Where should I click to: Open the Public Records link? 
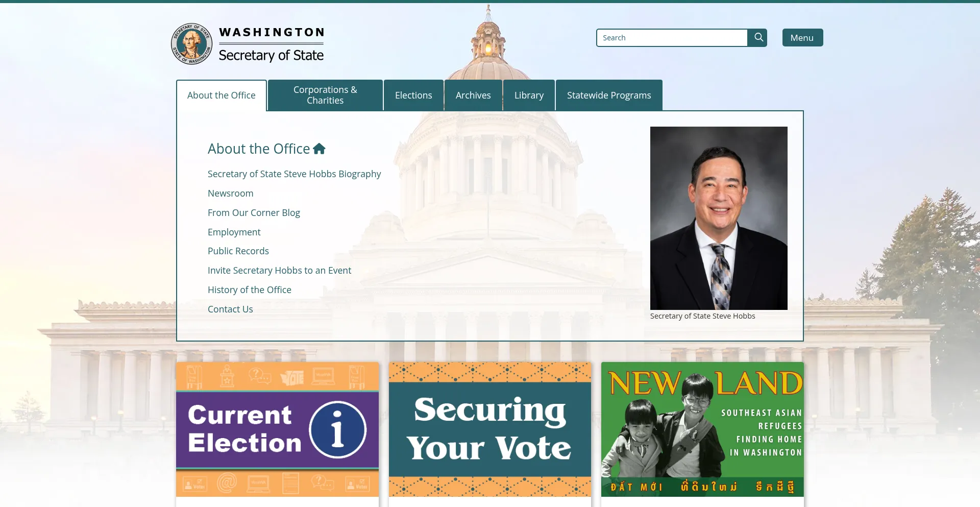(238, 251)
